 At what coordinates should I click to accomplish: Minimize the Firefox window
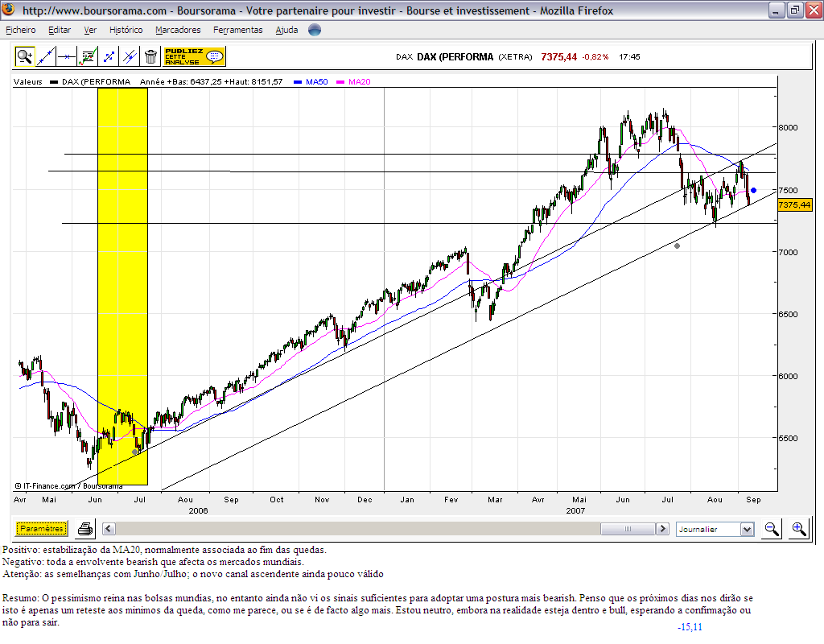coord(777,10)
